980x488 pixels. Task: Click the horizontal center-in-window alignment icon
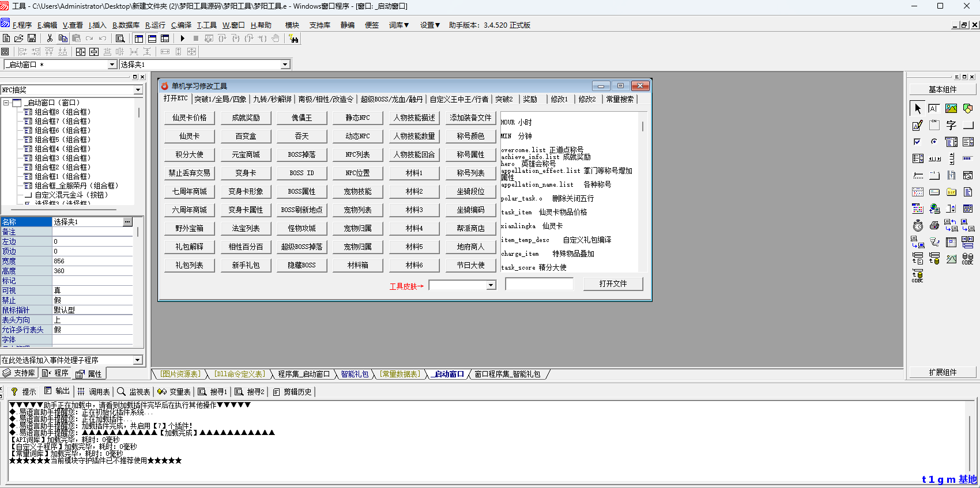tap(81, 51)
